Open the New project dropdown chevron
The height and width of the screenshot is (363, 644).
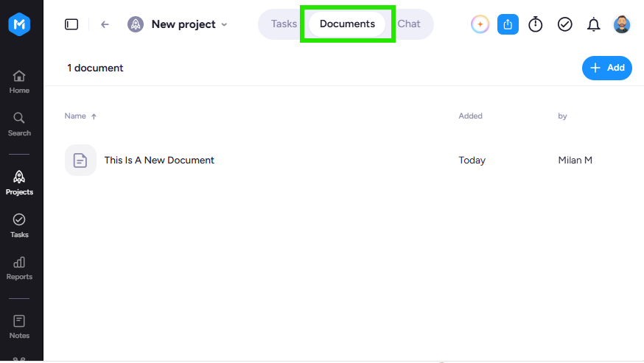[224, 24]
